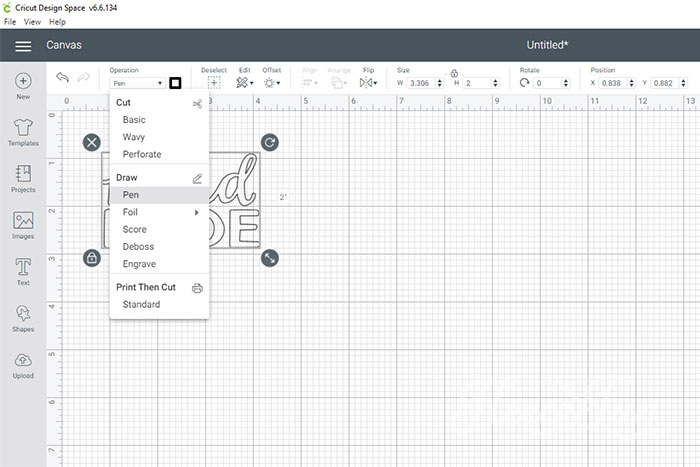
Task: Click the Height size field
Action: pos(477,83)
